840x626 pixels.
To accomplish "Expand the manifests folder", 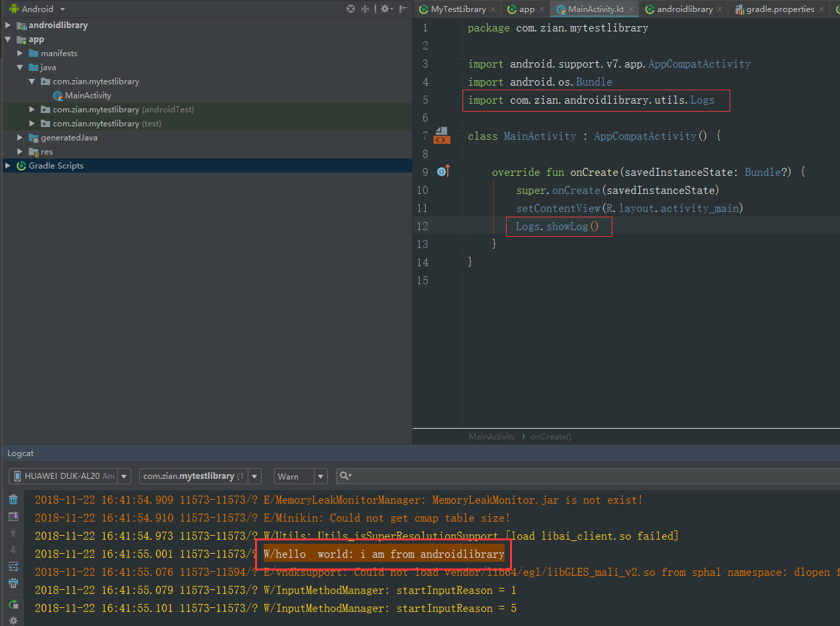I will pyautogui.click(x=19, y=53).
